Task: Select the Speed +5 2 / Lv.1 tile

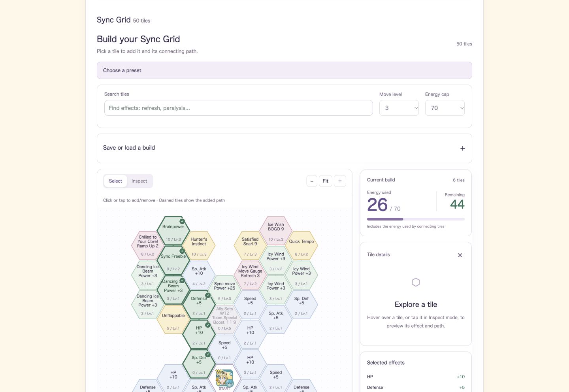Action: 250,305
